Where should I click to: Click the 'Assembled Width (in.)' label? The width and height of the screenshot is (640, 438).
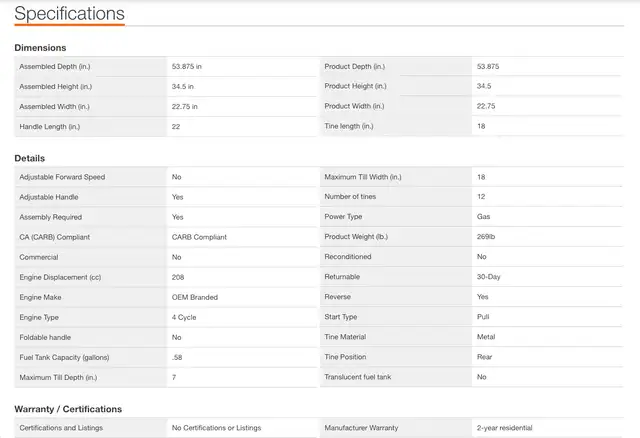click(54, 107)
